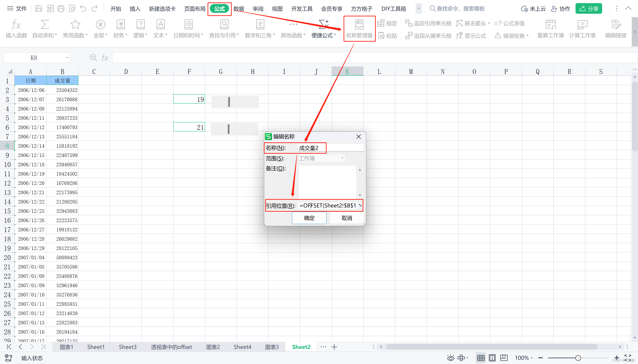Click the 确定 (OK) button in dialog
Image resolution: width=638 pixels, height=364 pixels.
point(309,218)
